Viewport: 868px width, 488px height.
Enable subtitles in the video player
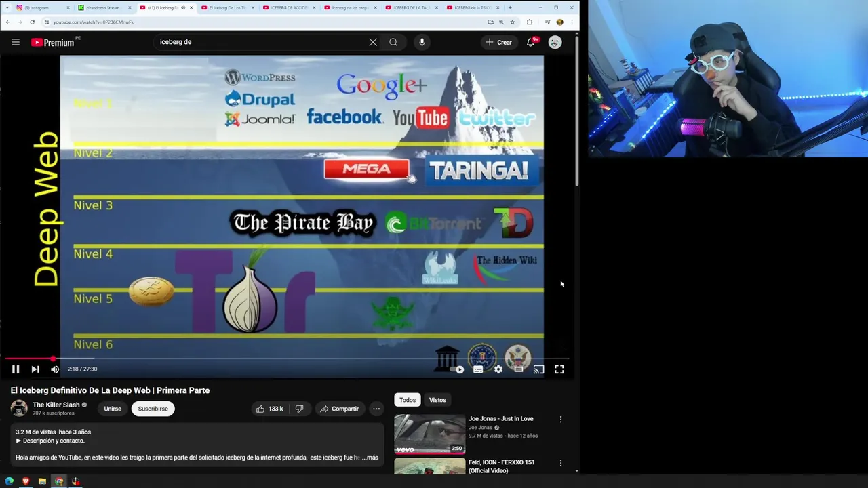[x=478, y=369]
